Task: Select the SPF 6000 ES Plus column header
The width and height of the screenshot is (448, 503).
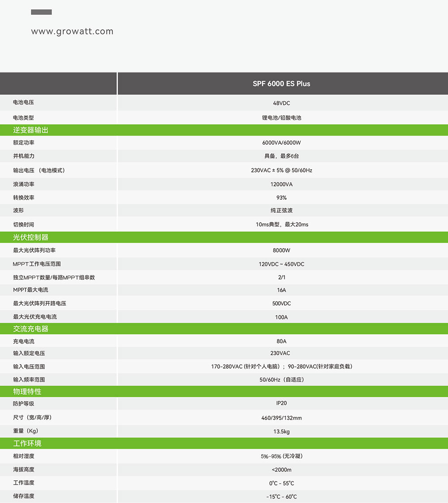Action: point(281,84)
